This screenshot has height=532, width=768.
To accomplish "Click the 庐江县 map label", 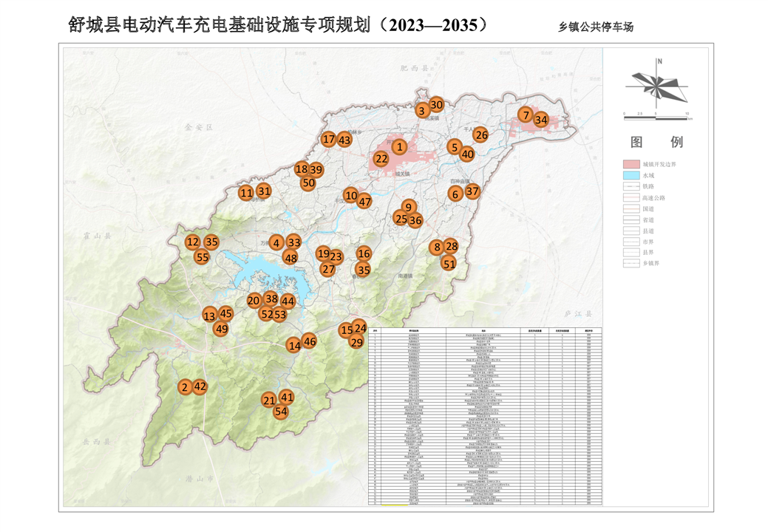I will pos(578,314).
